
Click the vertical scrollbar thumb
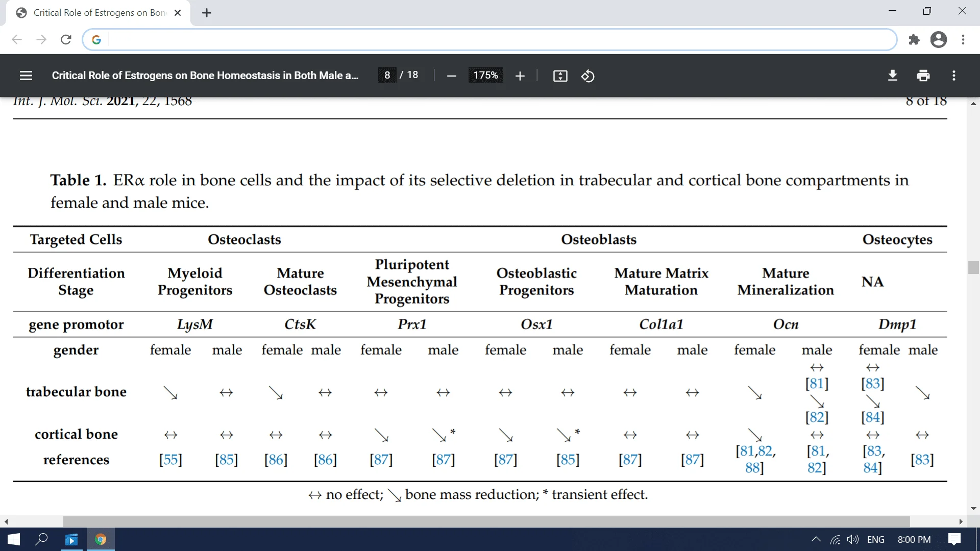pos(973,267)
